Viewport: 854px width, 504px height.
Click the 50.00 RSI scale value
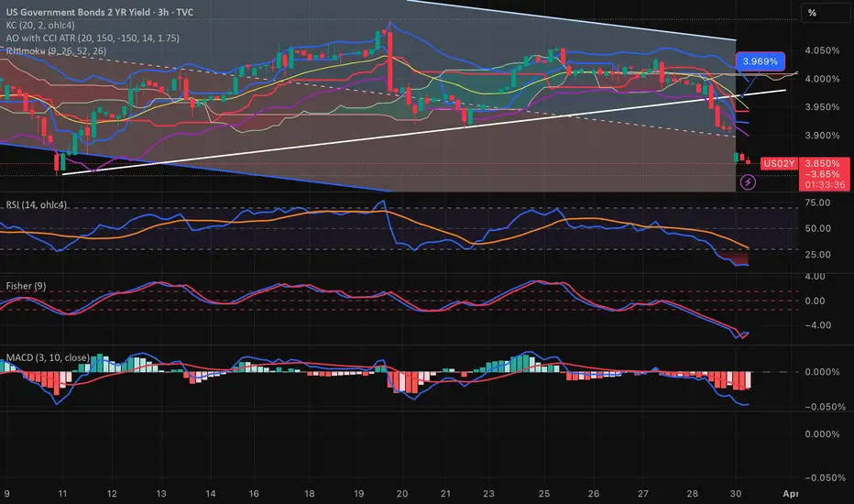point(817,228)
